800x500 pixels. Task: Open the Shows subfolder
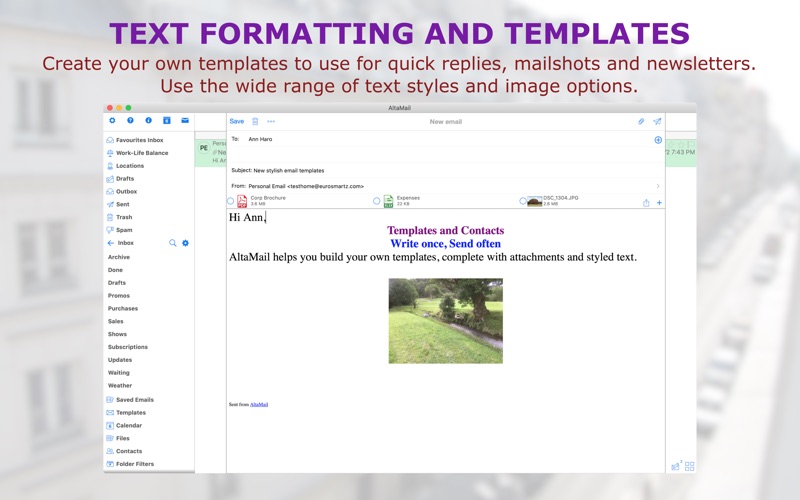click(117, 334)
